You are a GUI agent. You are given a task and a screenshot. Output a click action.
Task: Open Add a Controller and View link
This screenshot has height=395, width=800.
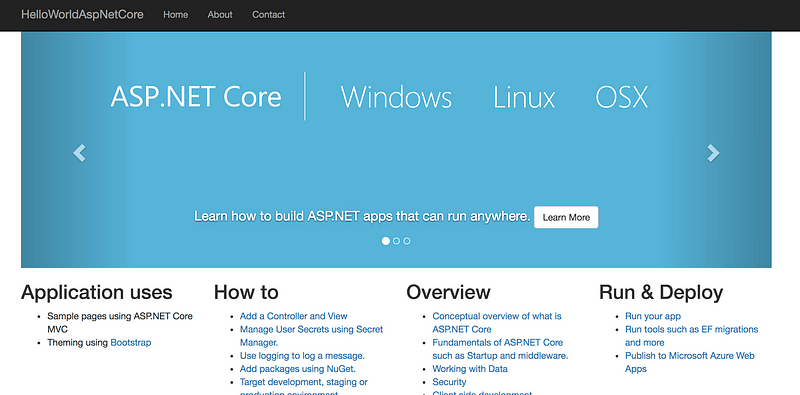pos(293,316)
